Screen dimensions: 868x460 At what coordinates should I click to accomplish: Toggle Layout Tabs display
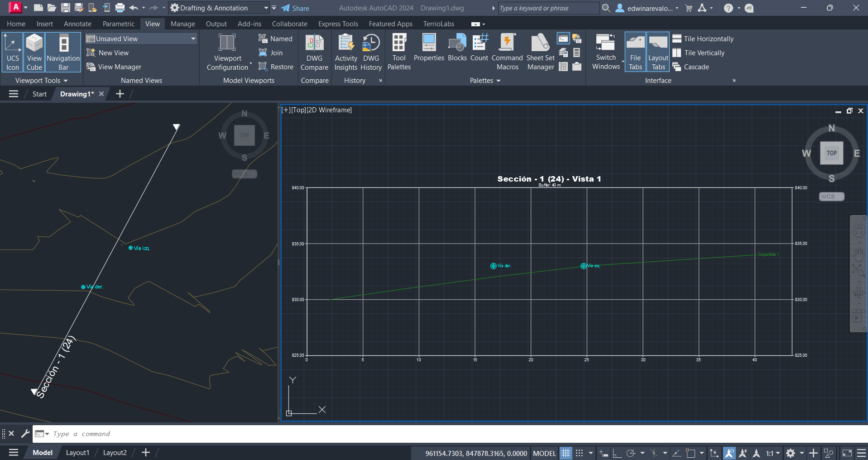658,52
